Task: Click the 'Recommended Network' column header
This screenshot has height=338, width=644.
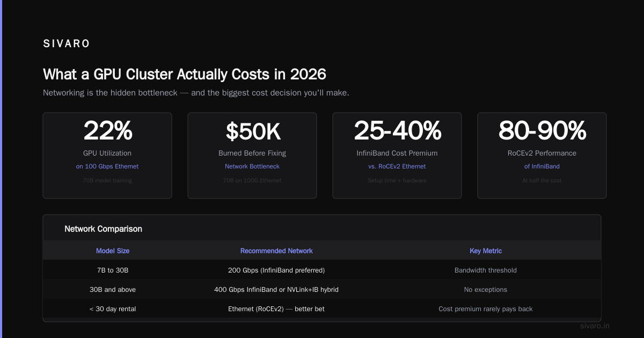Action: tap(276, 251)
